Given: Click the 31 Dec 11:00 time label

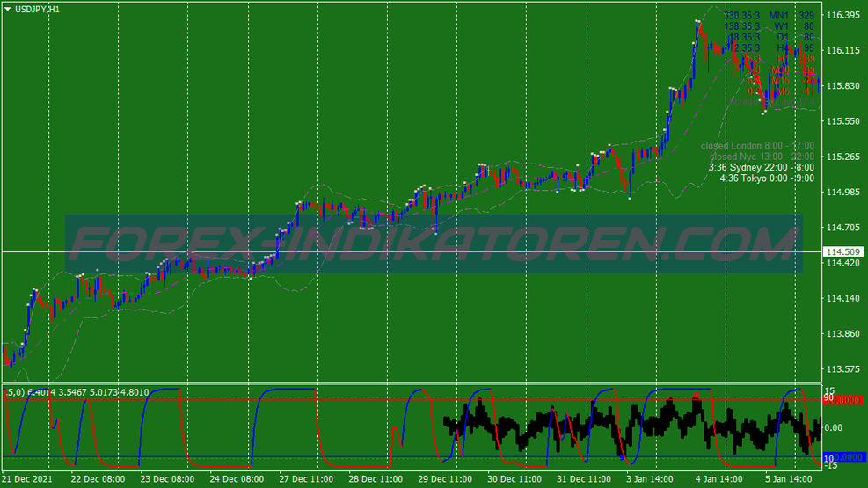Looking at the screenshot, I should pyautogui.click(x=584, y=479).
